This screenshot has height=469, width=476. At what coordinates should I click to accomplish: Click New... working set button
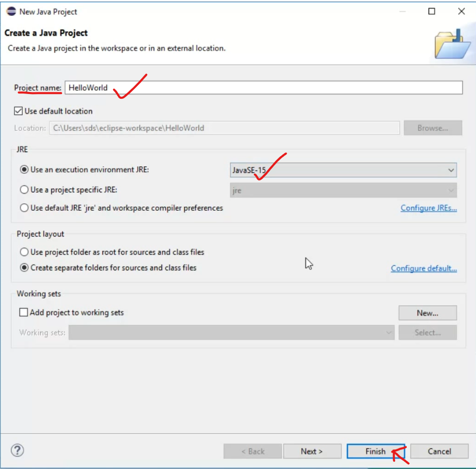tap(427, 313)
